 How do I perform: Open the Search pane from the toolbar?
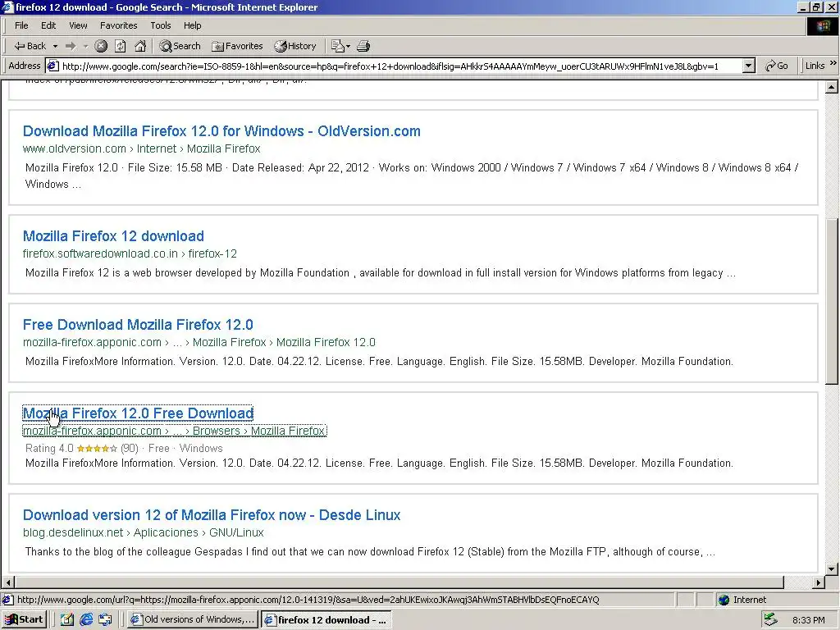click(x=180, y=46)
